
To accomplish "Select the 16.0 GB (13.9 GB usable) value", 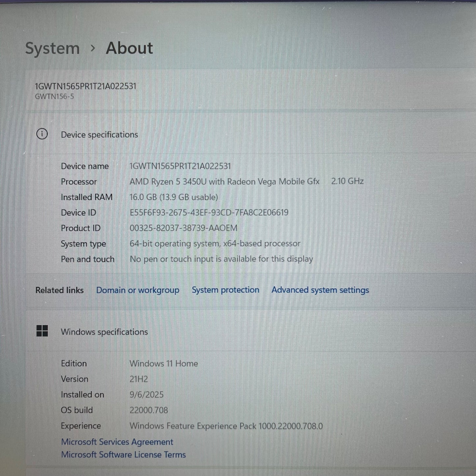I will click(x=174, y=197).
